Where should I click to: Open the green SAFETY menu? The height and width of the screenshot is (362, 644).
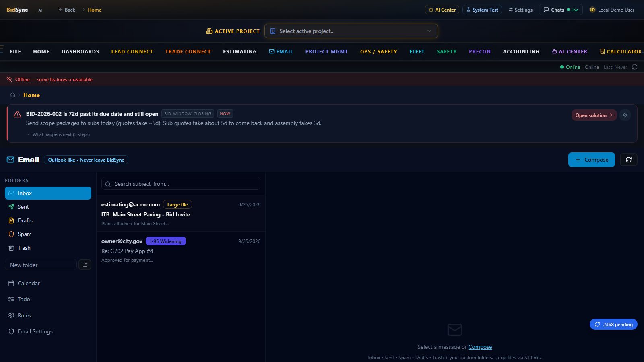447,51
